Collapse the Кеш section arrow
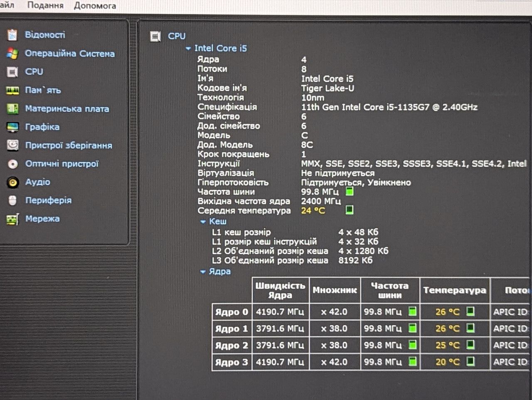 203,222
